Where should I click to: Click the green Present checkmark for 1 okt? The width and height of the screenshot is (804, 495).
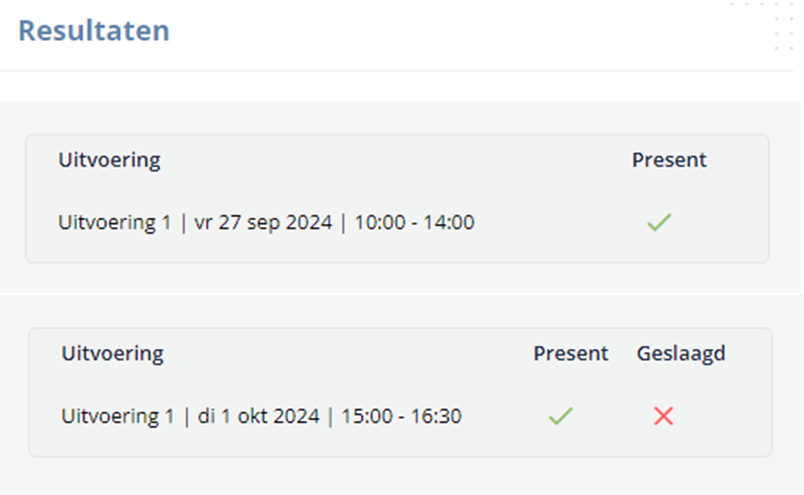(560, 415)
